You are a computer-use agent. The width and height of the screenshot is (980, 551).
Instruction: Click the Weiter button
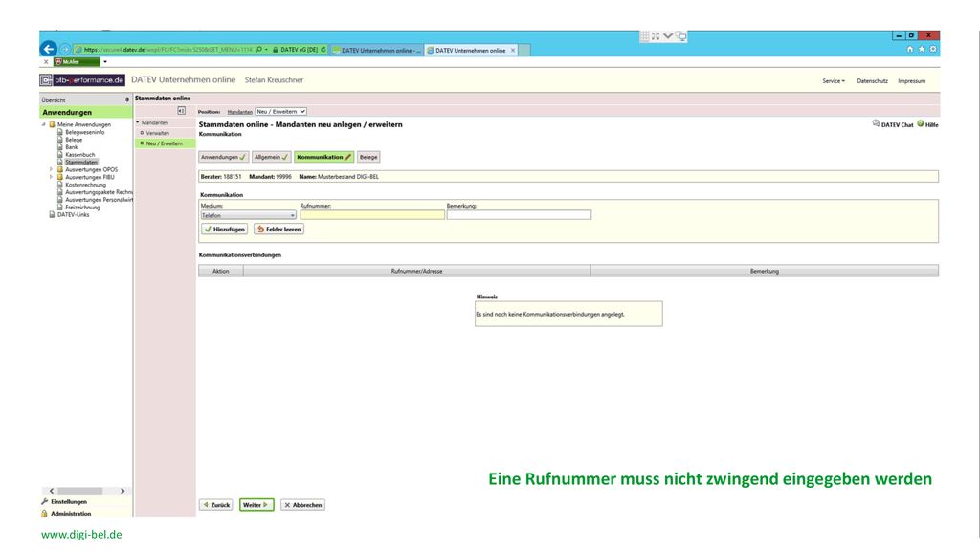click(256, 505)
